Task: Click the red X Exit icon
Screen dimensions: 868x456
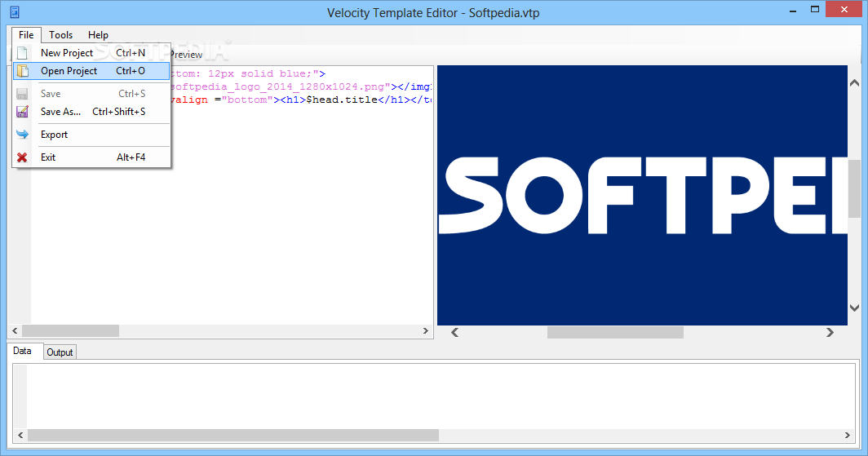Action: click(x=22, y=157)
